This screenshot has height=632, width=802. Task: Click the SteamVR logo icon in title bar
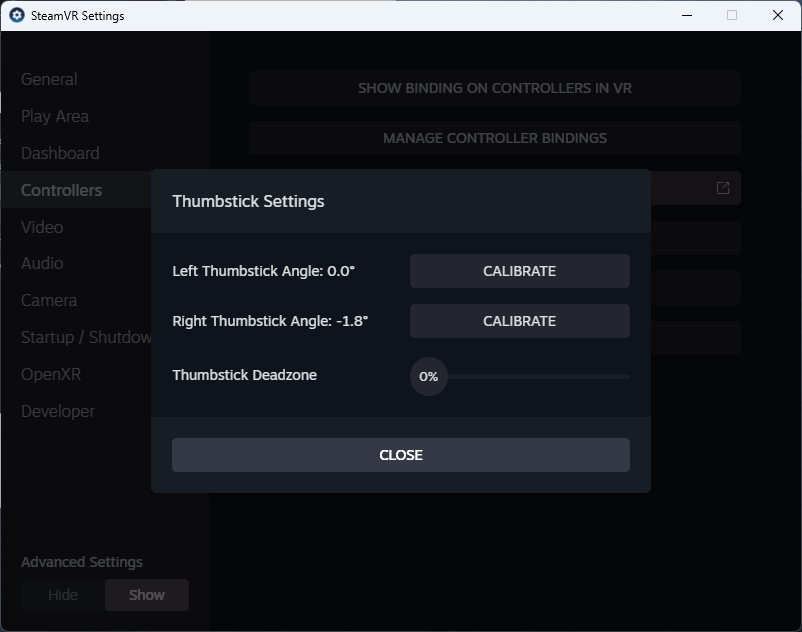click(x=16, y=16)
